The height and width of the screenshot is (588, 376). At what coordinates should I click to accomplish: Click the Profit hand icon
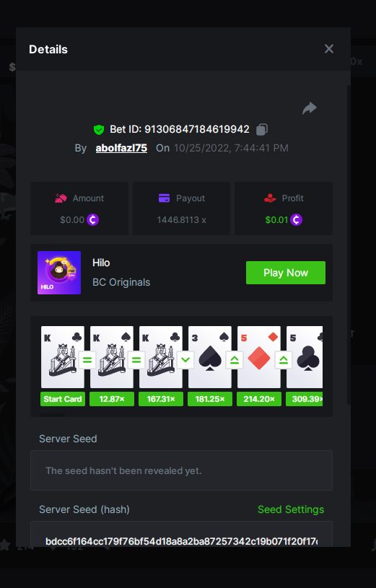pos(270,198)
